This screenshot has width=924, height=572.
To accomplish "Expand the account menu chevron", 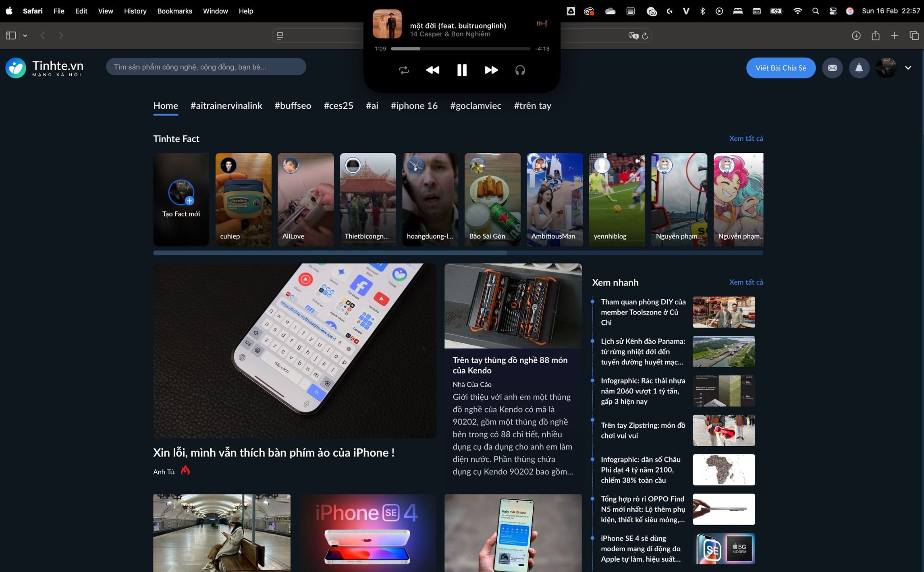I will click(x=908, y=68).
